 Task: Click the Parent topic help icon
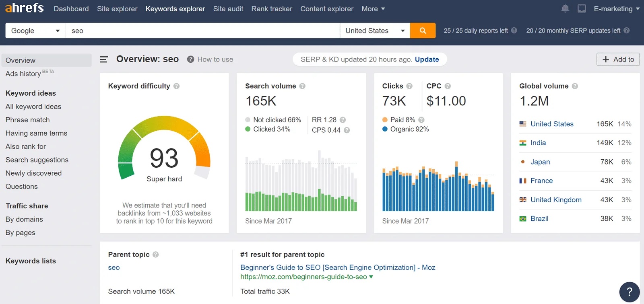(156, 255)
